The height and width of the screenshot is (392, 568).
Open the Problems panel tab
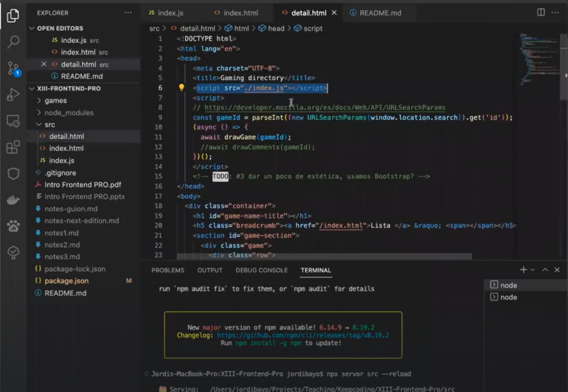168,270
